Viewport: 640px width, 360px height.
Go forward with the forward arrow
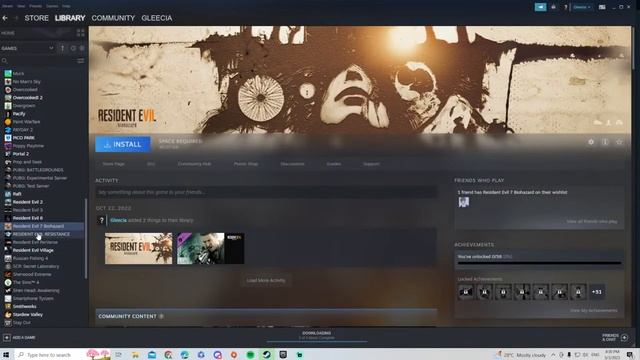click(16, 18)
